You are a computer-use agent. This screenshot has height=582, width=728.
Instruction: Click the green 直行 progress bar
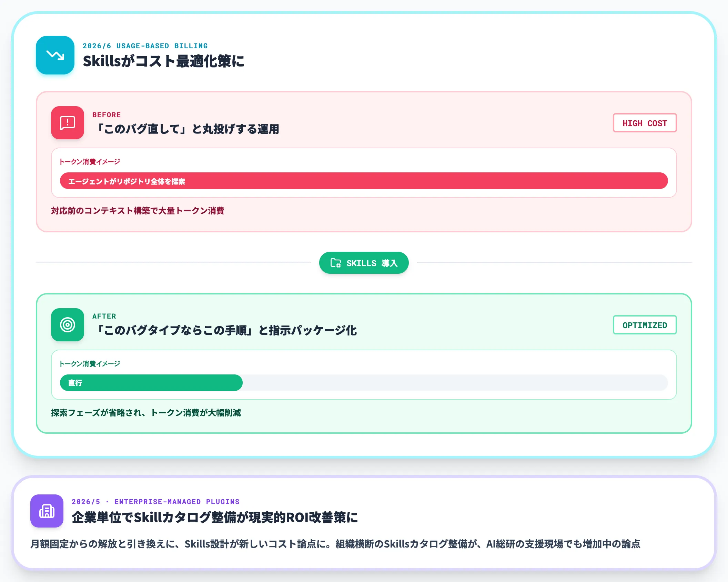coord(151,383)
